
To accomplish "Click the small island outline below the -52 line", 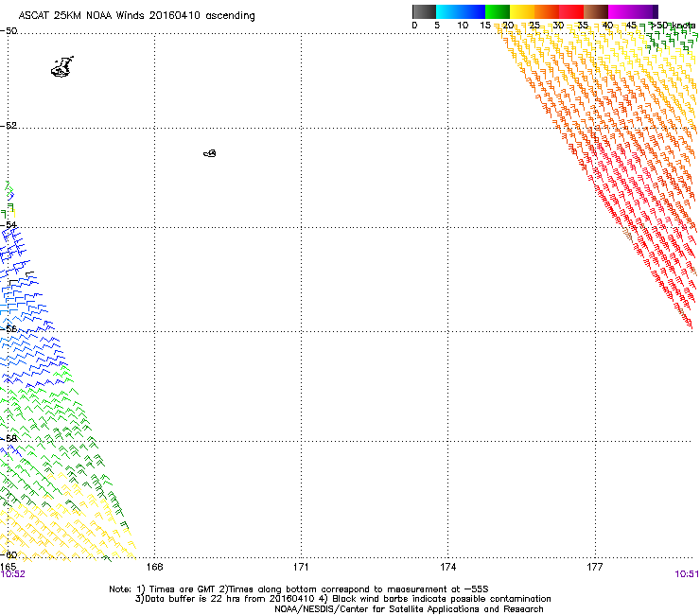I will click(x=210, y=153).
